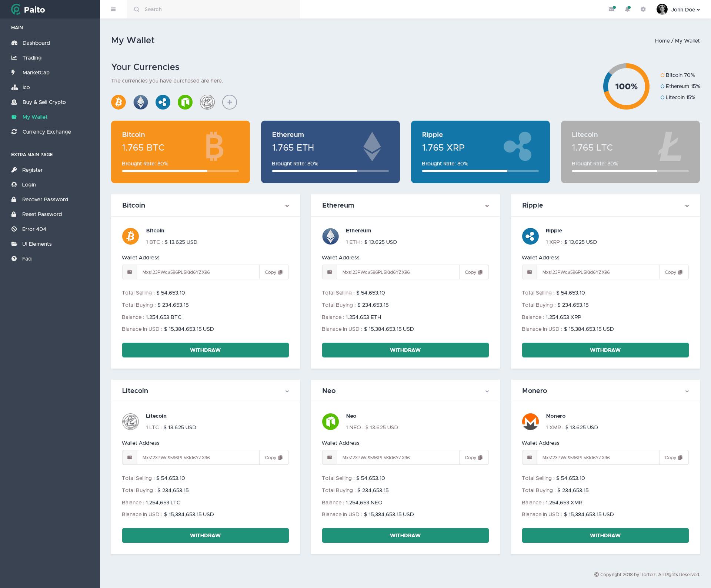Screen dimensions: 711x588
Task: Click the Home breadcrumb link
Action: pyautogui.click(x=662, y=41)
